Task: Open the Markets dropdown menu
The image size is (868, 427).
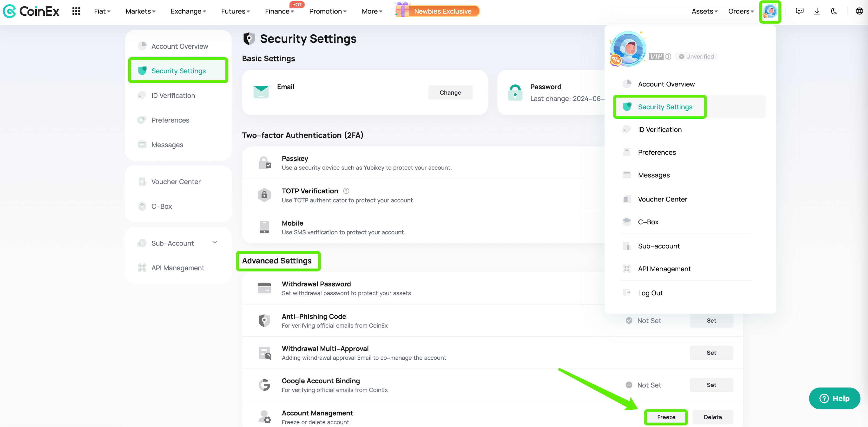Action: [140, 11]
